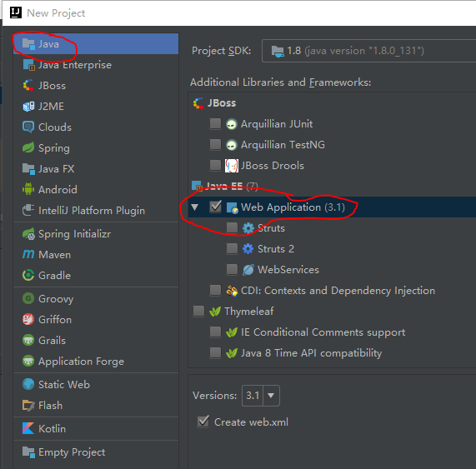Select the Groovy 'G' icon
The width and height of the screenshot is (476, 469).
28,298
